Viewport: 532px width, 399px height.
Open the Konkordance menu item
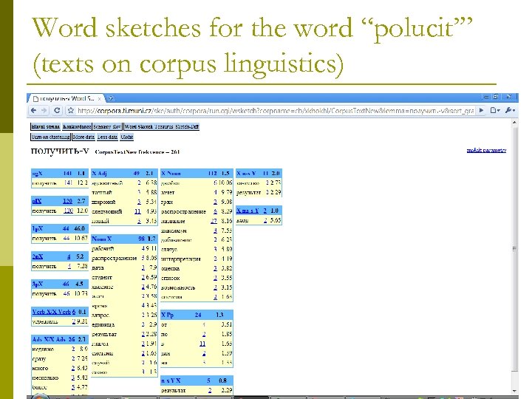click(x=77, y=126)
